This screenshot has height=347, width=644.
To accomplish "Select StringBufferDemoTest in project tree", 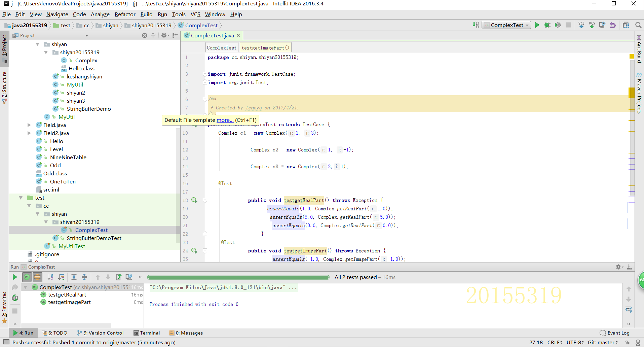I will (94, 238).
